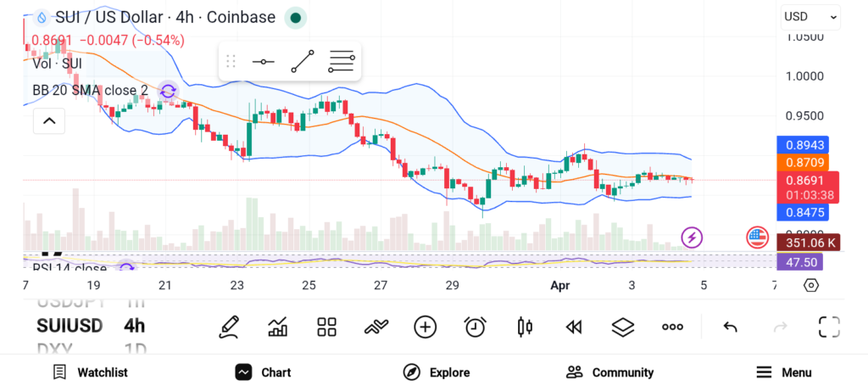This screenshot has width=868, height=391.
Task: Select the trend line tool in the floating toolbar
Action: pos(302,61)
